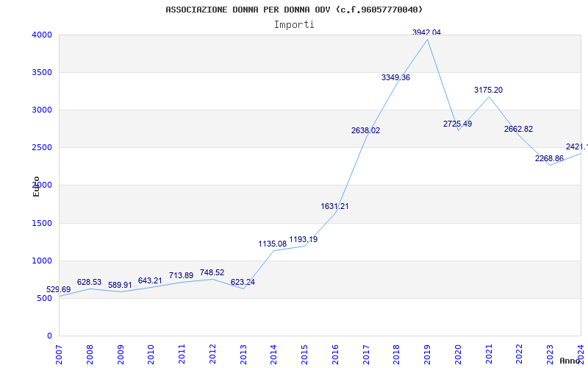The image size is (588, 368).
Task: Click the 2013 x-axis year label
Action: click(x=243, y=355)
